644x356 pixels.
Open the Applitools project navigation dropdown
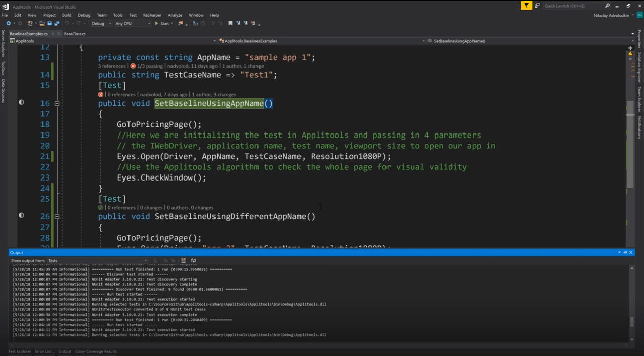point(113,41)
